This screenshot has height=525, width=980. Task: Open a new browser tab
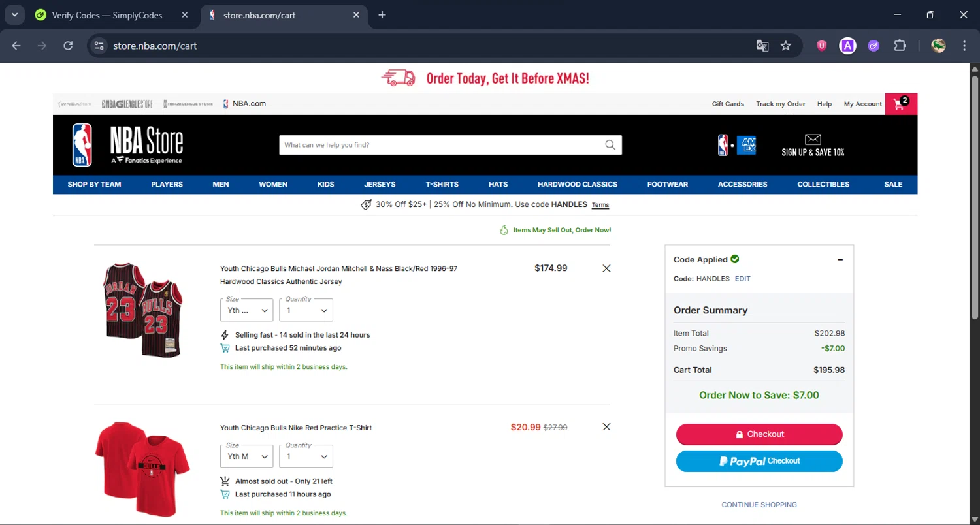pyautogui.click(x=382, y=15)
